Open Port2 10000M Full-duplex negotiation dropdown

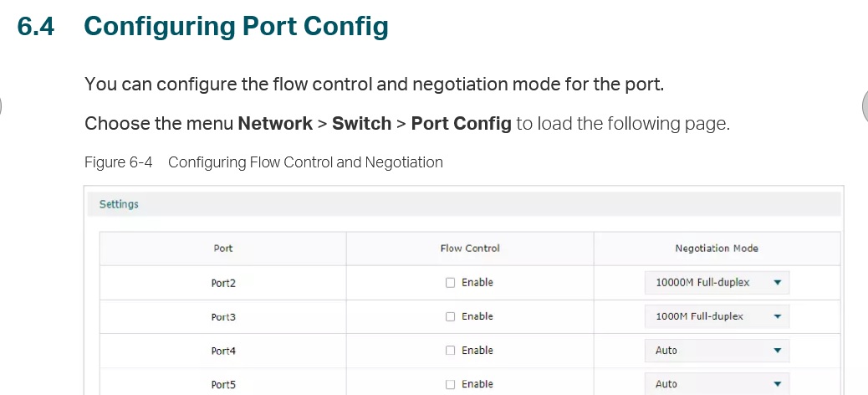point(717,283)
